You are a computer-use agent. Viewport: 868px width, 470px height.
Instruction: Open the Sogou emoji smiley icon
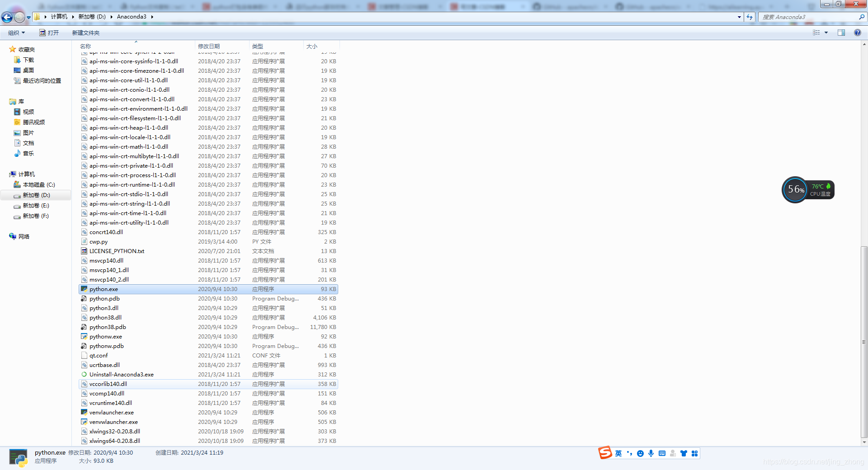pyautogui.click(x=640, y=453)
